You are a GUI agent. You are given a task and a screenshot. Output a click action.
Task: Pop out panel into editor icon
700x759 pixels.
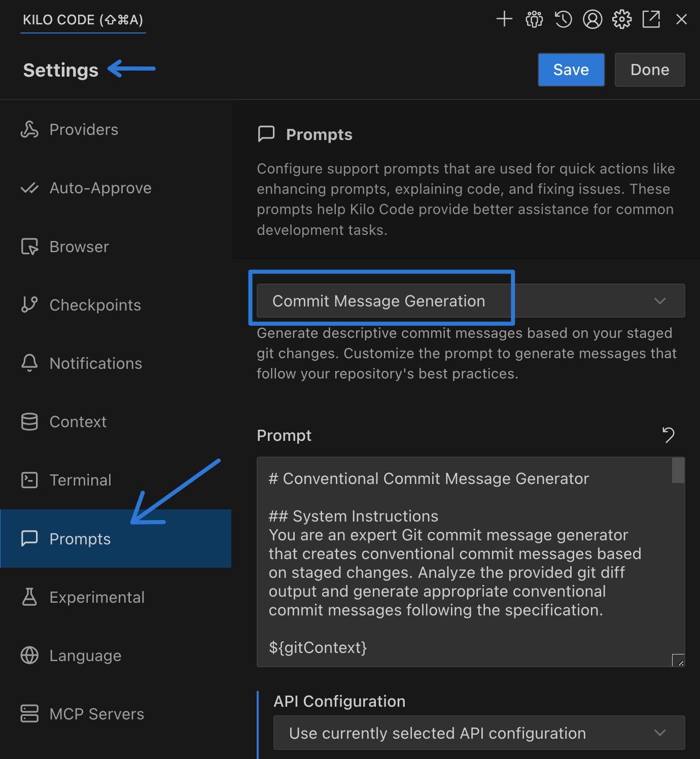point(651,19)
